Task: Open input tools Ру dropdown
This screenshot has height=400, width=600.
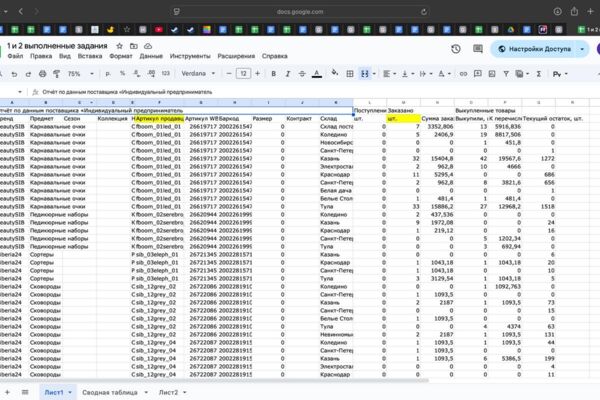Action: [560, 74]
